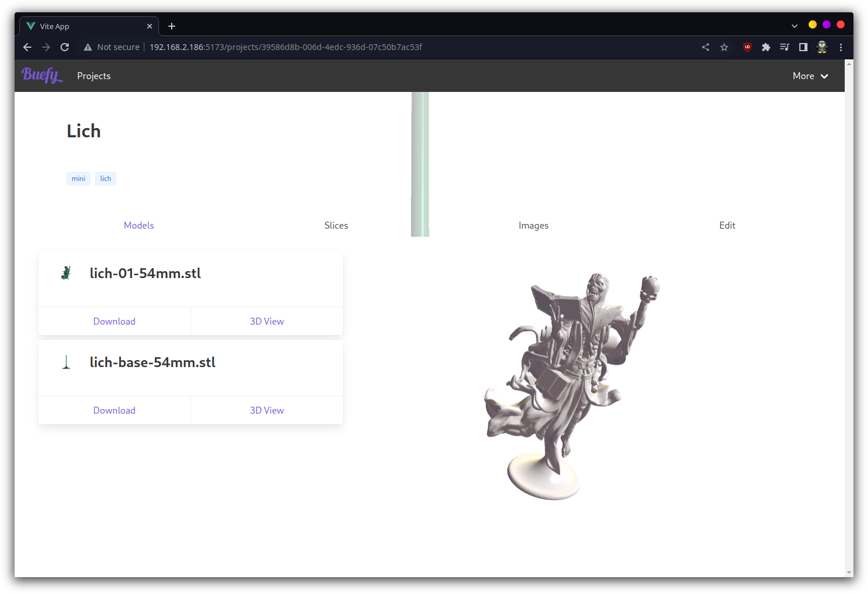Click the Not secure warning icon
Viewport: 868px width, 594px height.
click(88, 47)
